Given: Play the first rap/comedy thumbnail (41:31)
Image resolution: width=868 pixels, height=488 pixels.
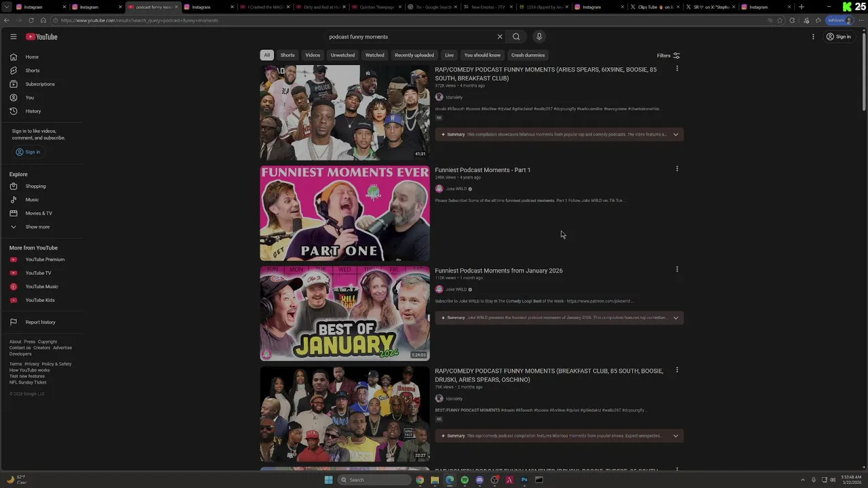Looking at the screenshot, I should pyautogui.click(x=344, y=113).
